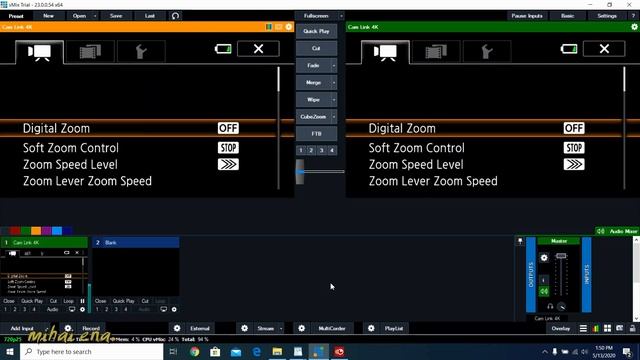Click the pin icon left of Outputs bar
640x360 pixels.
pos(520,241)
